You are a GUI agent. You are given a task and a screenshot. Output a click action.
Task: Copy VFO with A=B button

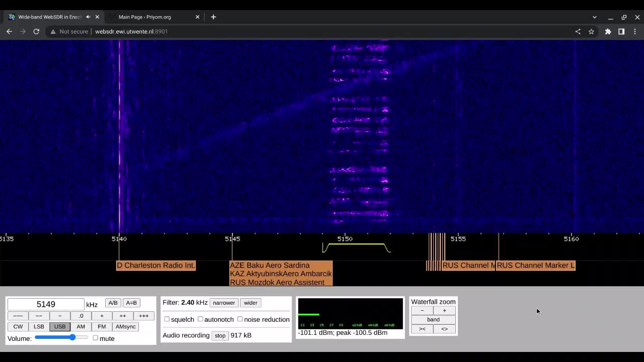point(131,303)
